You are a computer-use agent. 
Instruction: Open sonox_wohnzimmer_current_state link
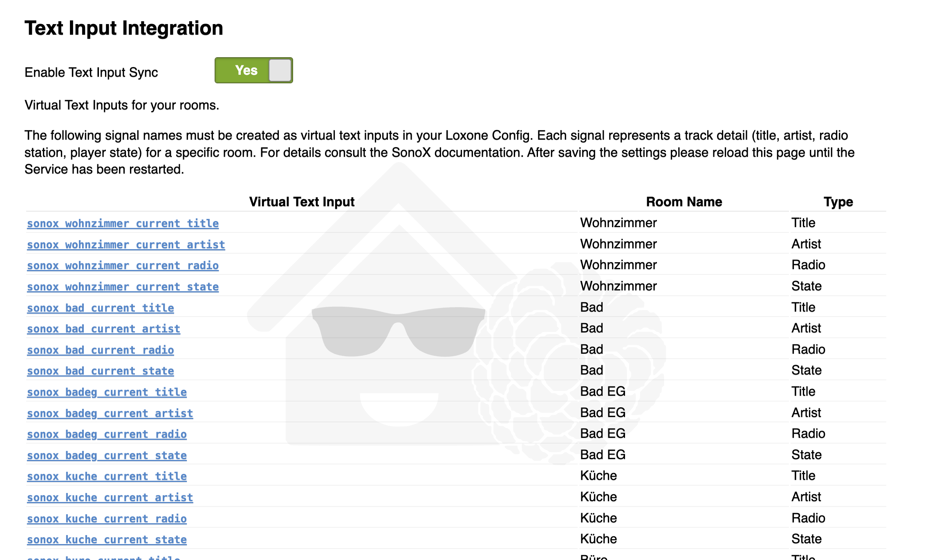(x=123, y=287)
